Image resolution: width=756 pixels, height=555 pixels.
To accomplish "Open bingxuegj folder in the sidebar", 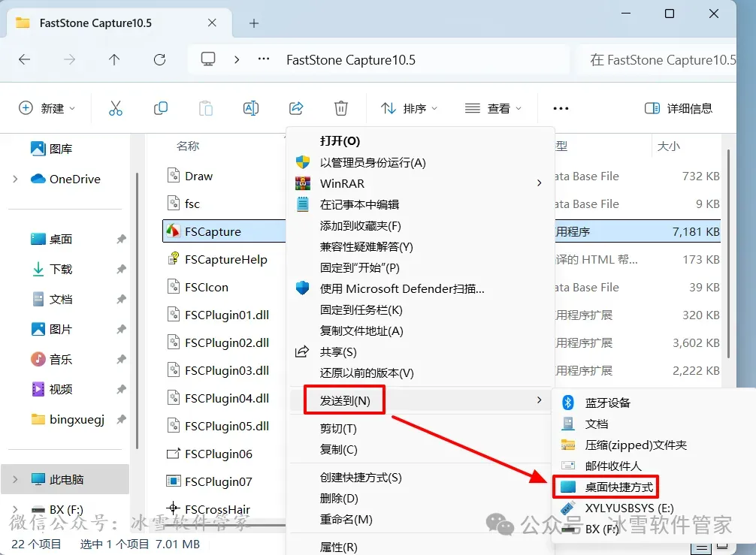I will coord(68,419).
